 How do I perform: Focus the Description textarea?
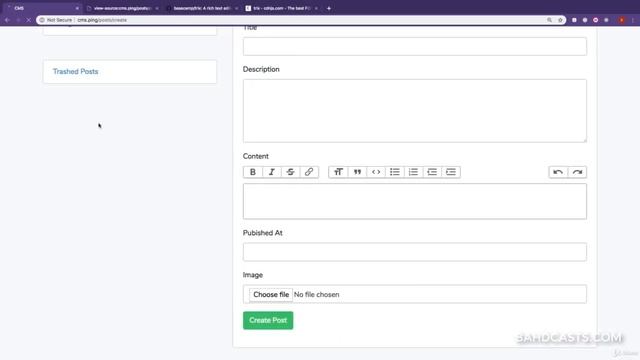[415, 111]
